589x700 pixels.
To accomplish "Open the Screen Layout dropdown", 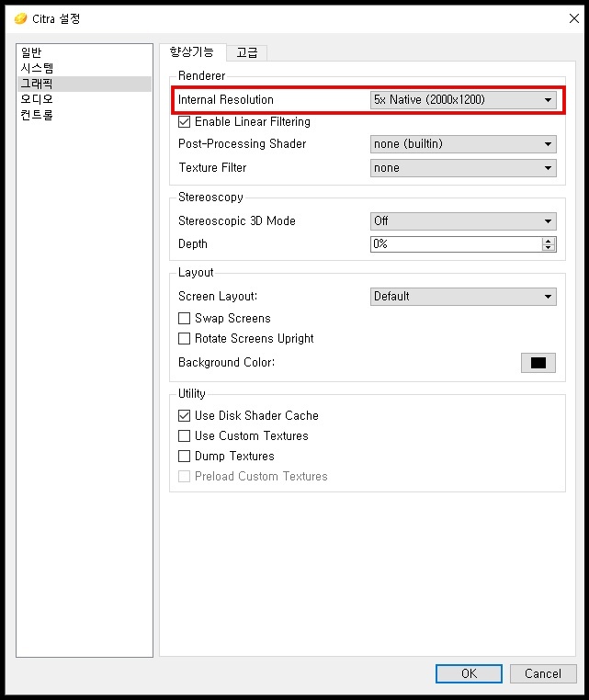I will (x=463, y=297).
